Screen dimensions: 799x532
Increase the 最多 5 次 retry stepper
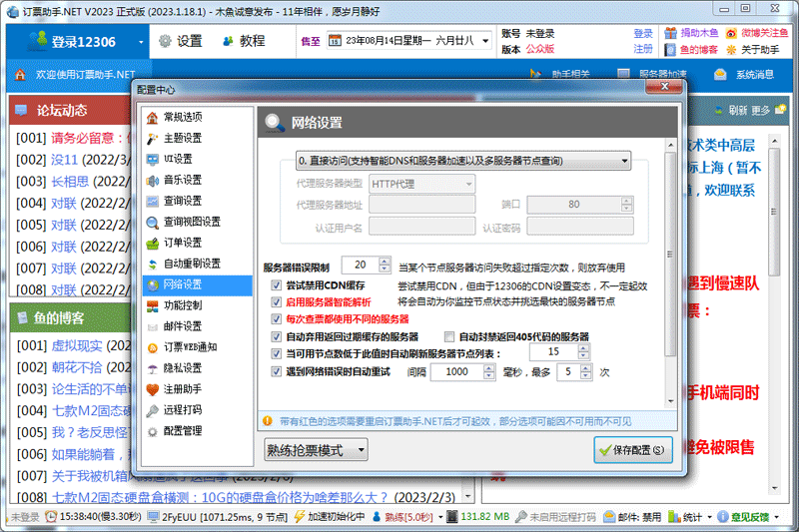pos(586,368)
